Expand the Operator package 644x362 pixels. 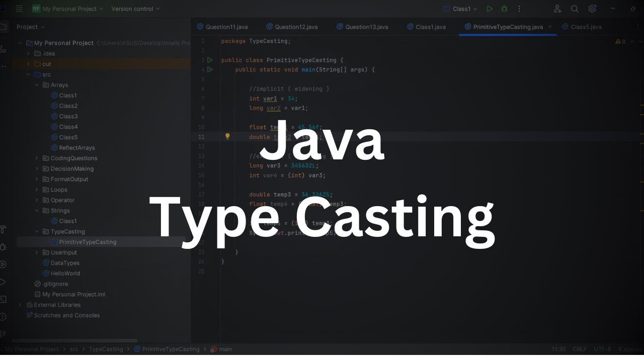coord(37,200)
